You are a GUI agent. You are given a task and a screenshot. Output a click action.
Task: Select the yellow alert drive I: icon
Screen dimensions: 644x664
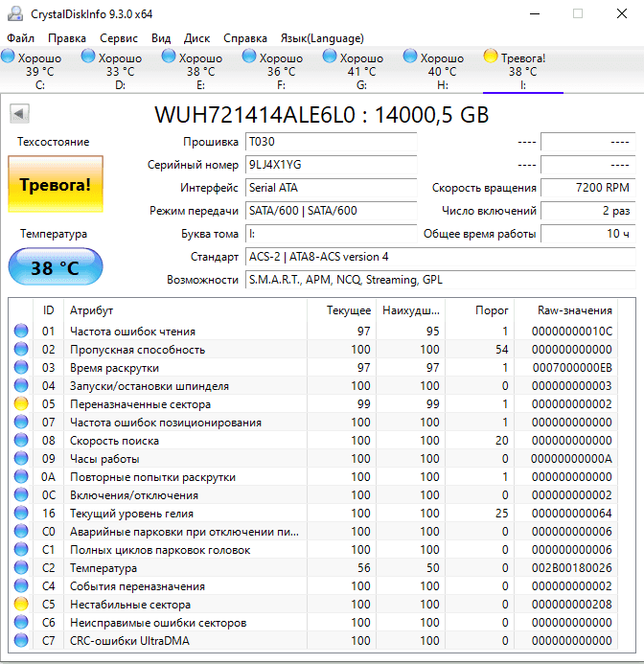491,57
